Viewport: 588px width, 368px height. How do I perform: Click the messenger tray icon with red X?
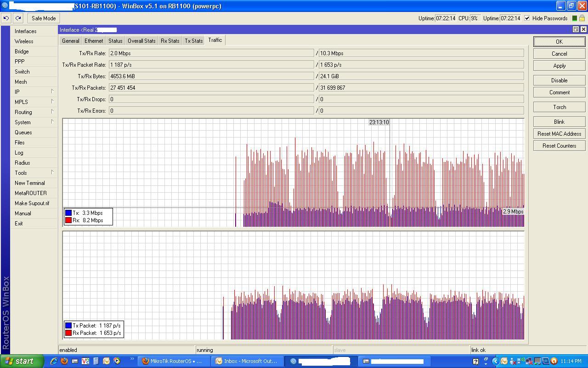coord(513,361)
